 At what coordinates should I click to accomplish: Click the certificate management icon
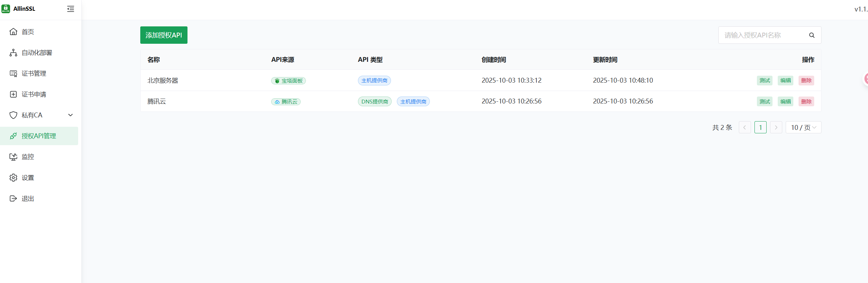(x=13, y=74)
